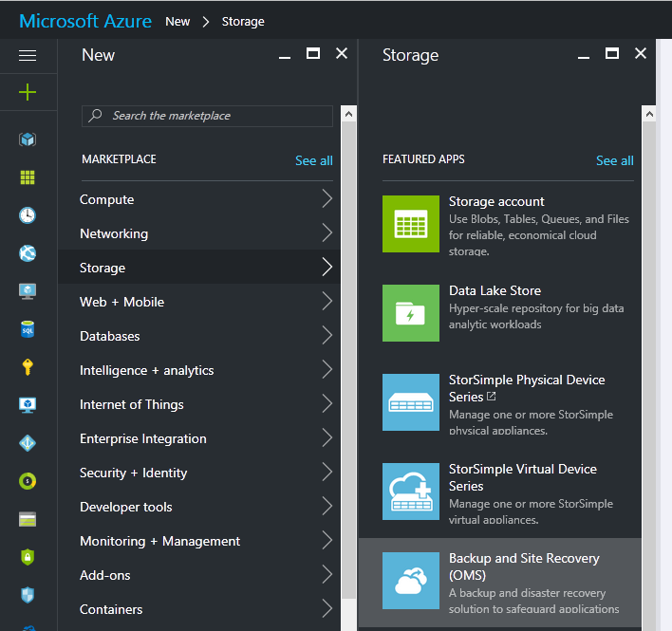Click See all next to FEATURED APPS
The image size is (672, 631).
(x=615, y=160)
